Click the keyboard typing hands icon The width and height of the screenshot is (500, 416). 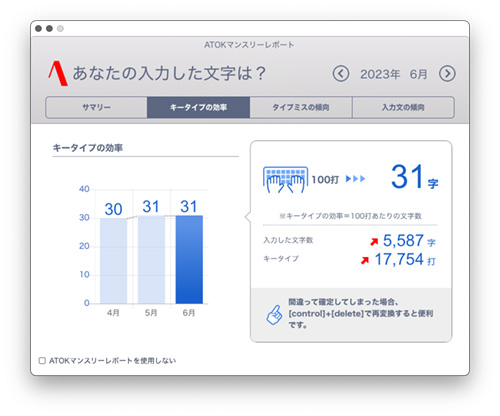(x=285, y=180)
